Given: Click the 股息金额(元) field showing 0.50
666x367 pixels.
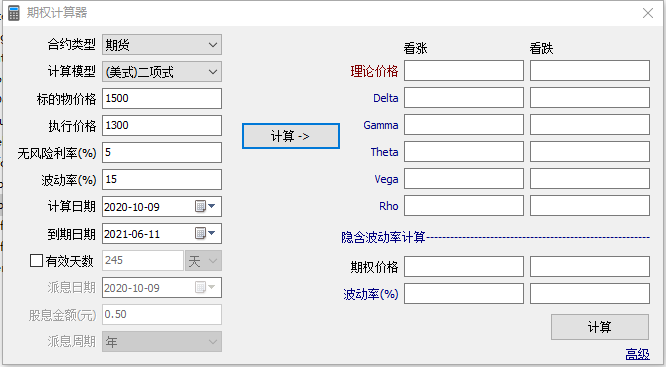Looking at the screenshot, I should pos(162,314).
